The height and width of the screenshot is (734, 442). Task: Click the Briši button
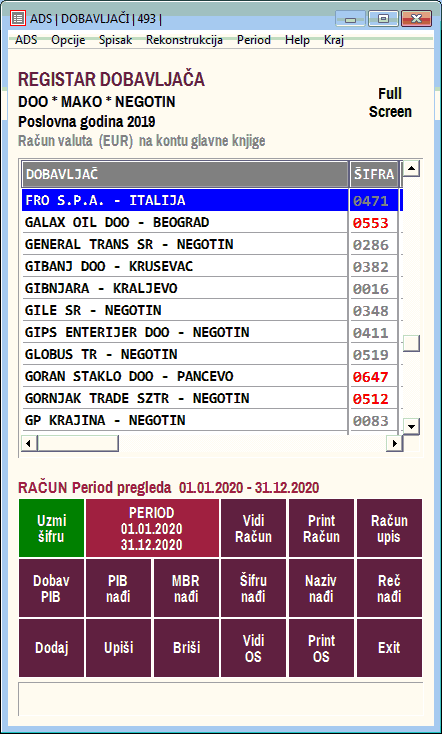[x=186, y=648]
